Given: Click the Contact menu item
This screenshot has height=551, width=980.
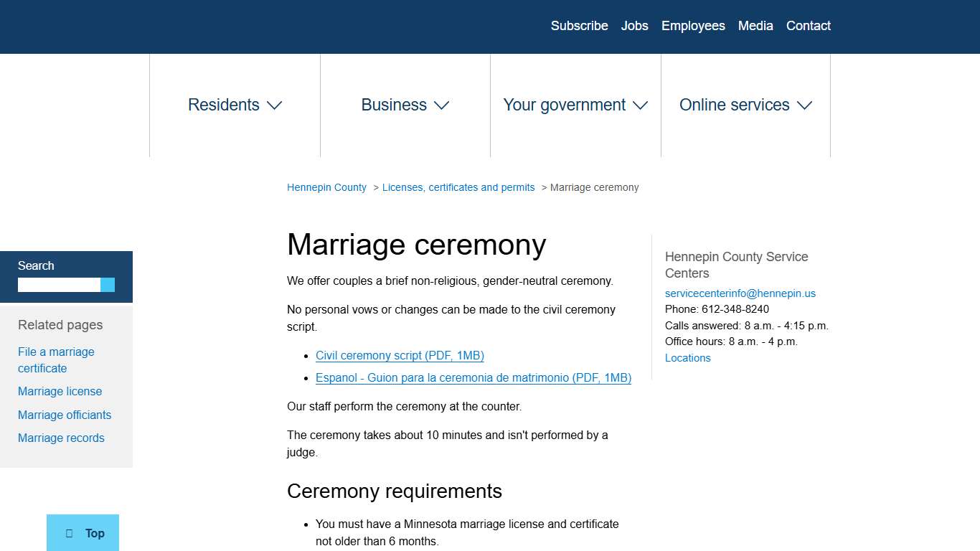Looking at the screenshot, I should pyautogui.click(x=808, y=26).
